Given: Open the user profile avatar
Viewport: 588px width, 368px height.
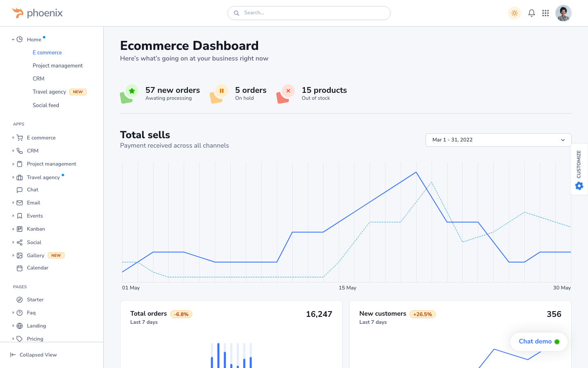Looking at the screenshot, I should tap(563, 13).
